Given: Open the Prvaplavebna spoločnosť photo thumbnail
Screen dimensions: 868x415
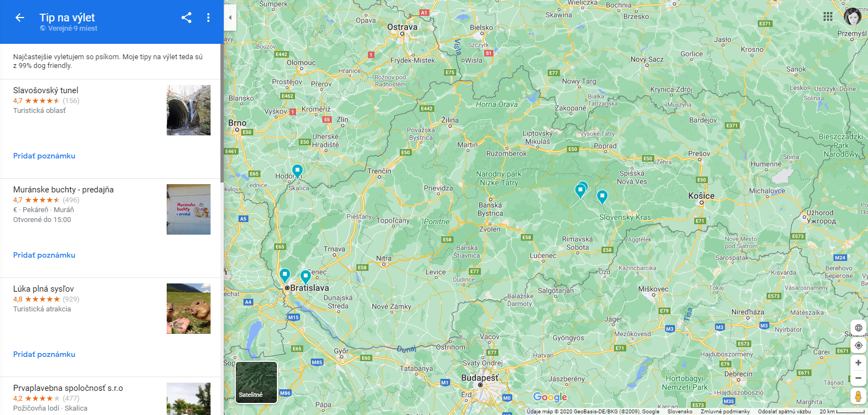Looking at the screenshot, I should 189,399.
